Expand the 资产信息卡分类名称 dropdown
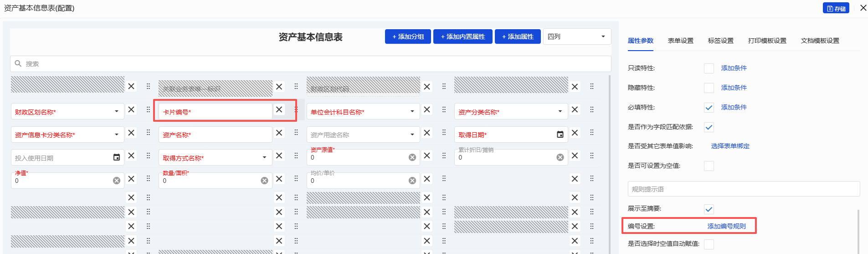 117,135
